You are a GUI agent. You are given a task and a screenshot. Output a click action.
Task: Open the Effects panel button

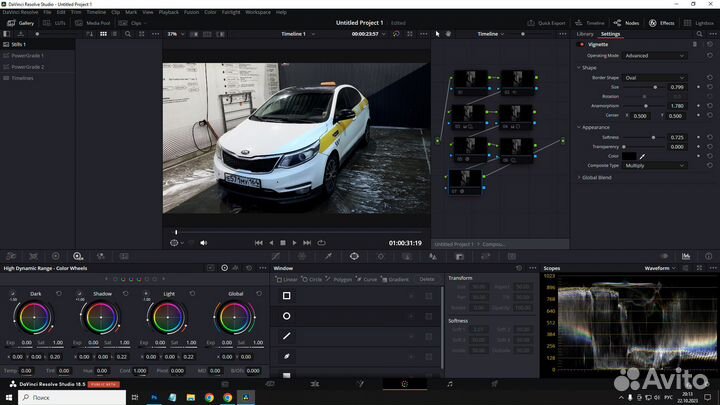pyautogui.click(x=662, y=22)
